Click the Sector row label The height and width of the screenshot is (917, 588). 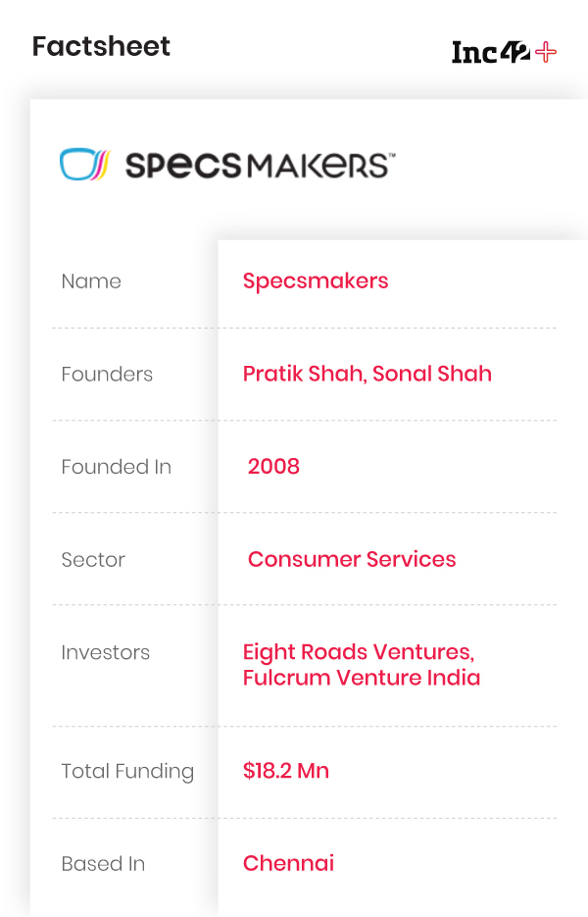[x=93, y=560]
